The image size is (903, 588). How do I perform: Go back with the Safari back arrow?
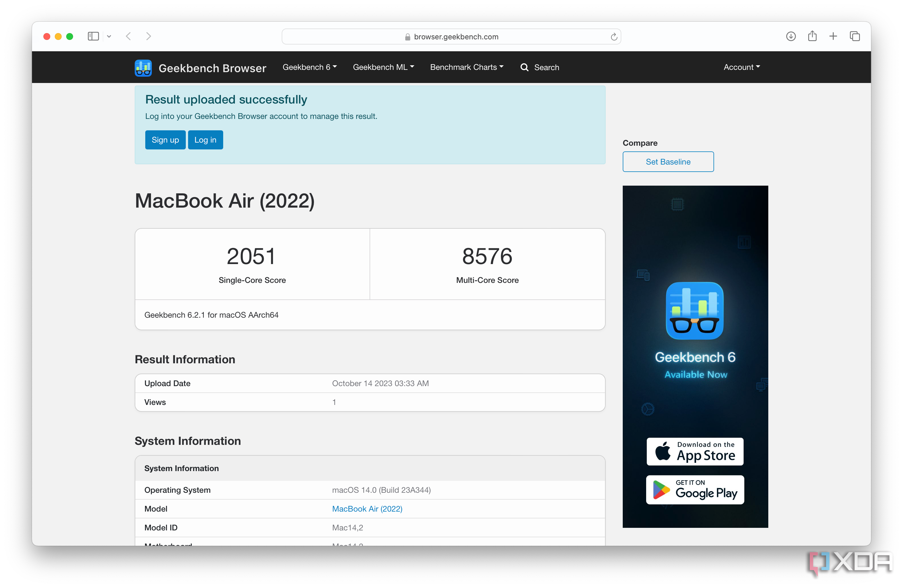[128, 37]
